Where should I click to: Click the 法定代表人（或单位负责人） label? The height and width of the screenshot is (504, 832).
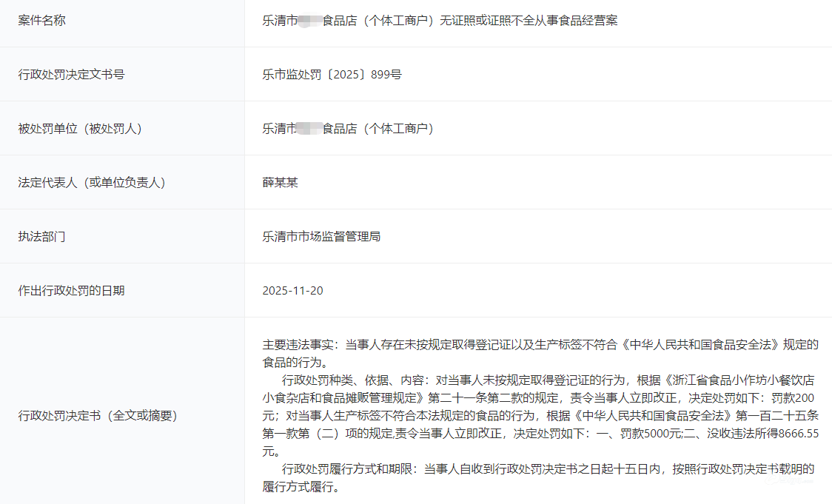point(92,183)
